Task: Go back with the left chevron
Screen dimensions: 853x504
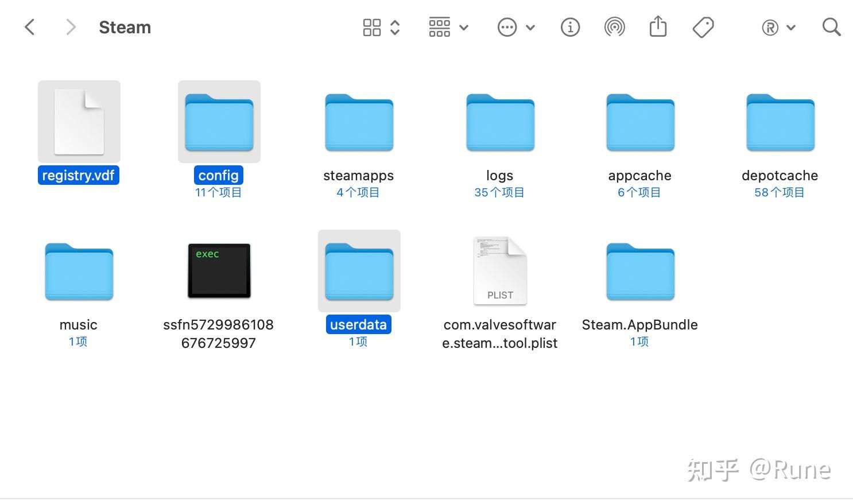Action: 30,27
